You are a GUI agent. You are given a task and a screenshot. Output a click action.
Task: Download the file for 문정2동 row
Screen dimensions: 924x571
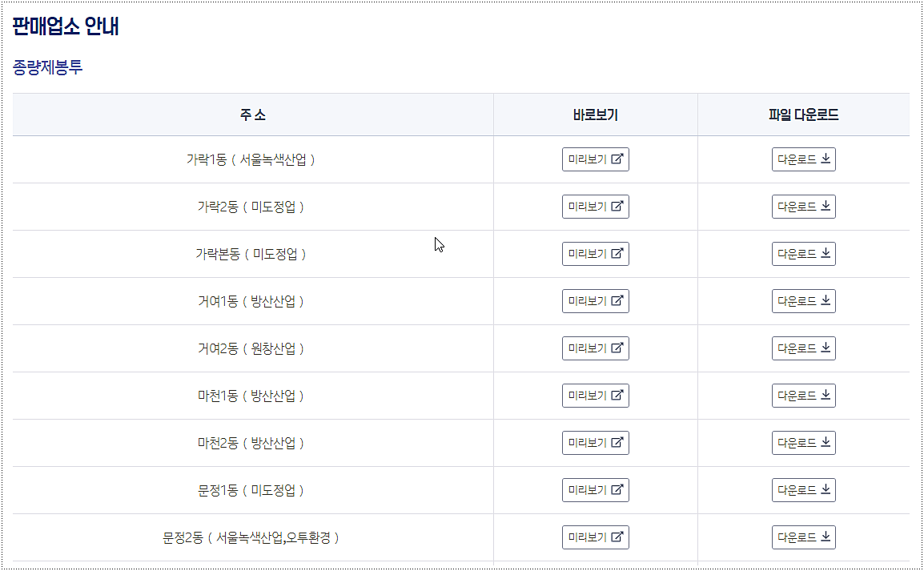tap(803, 537)
